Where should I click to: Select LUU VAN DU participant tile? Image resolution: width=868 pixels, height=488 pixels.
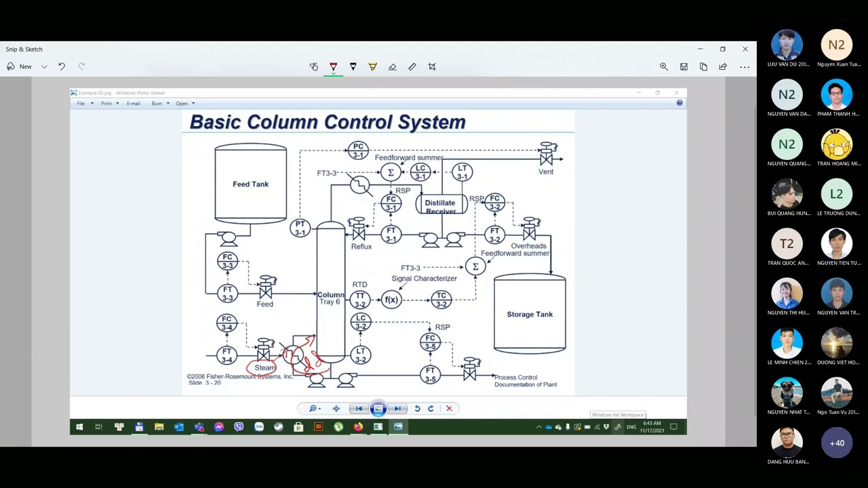(787, 49)
